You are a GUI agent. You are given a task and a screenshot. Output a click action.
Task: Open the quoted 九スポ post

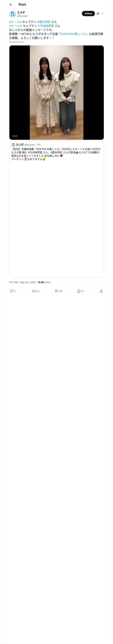tap(57, 209)
